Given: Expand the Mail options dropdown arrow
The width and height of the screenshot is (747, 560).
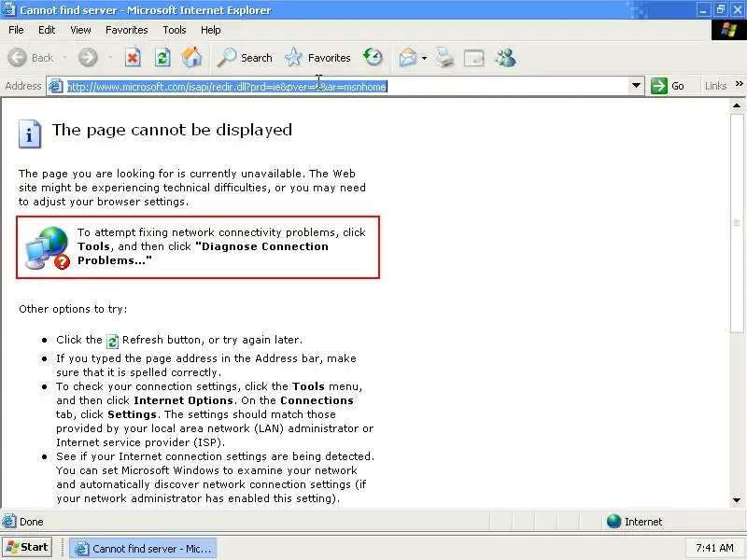Looking at the screenshot, I should [x=424, y=58].
